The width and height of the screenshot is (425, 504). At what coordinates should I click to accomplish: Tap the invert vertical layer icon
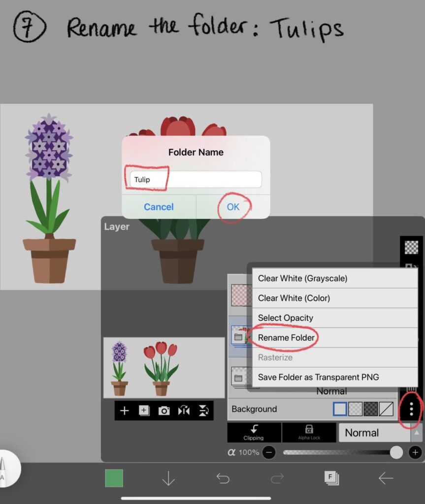[x=203, y=410]
